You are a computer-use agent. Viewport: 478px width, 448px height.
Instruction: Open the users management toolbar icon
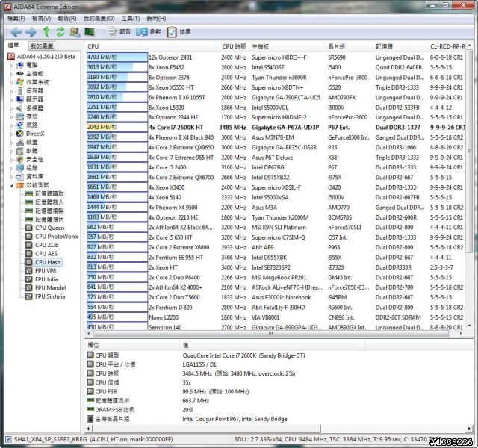75,31
